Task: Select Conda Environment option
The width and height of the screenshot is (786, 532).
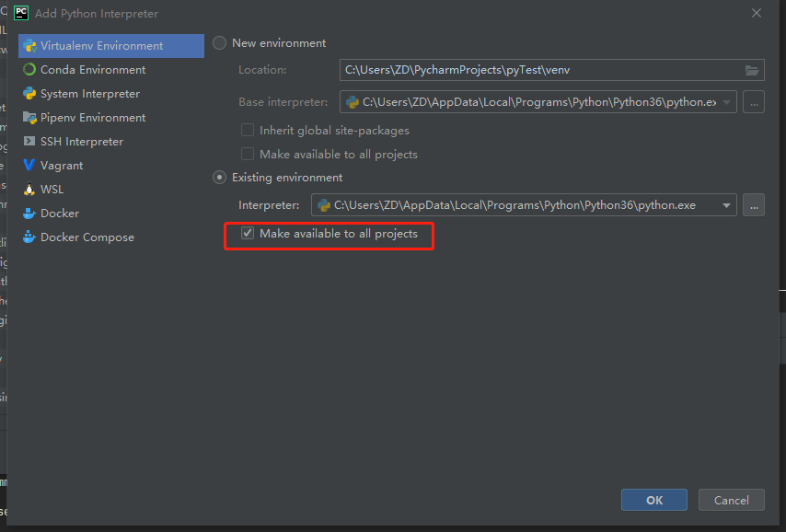Action: [x=111, y=70]
